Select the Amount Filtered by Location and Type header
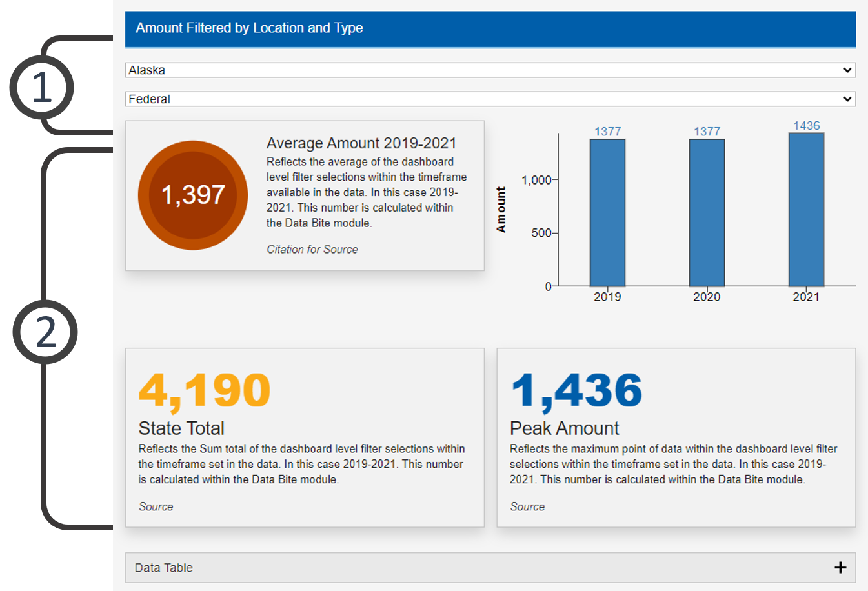This screenshot has width=868, height=591. pos(249,28)
